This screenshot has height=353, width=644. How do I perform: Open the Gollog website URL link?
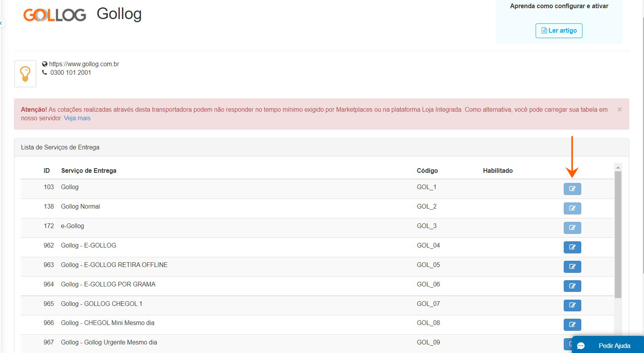click(x=84, y=64)
